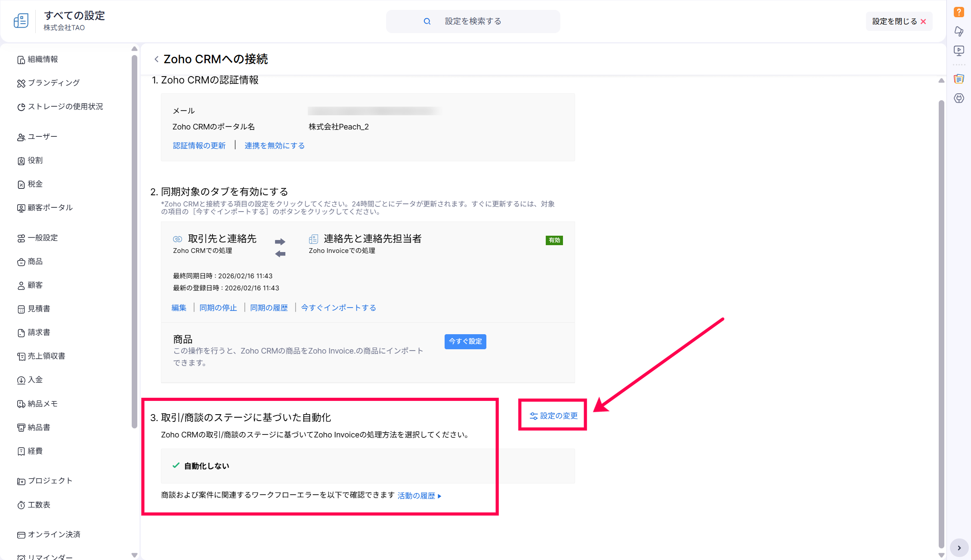Click the sidebar vertical scrollbar thumb
This screenshot has height=560, width=971.
[x=134, y=241]
